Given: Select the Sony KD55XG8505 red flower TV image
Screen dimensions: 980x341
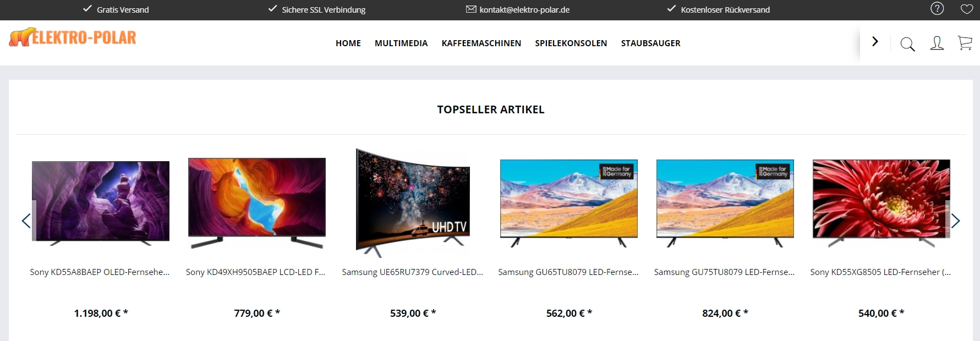Looking at the screenshot, I should [x=881, y=203].
